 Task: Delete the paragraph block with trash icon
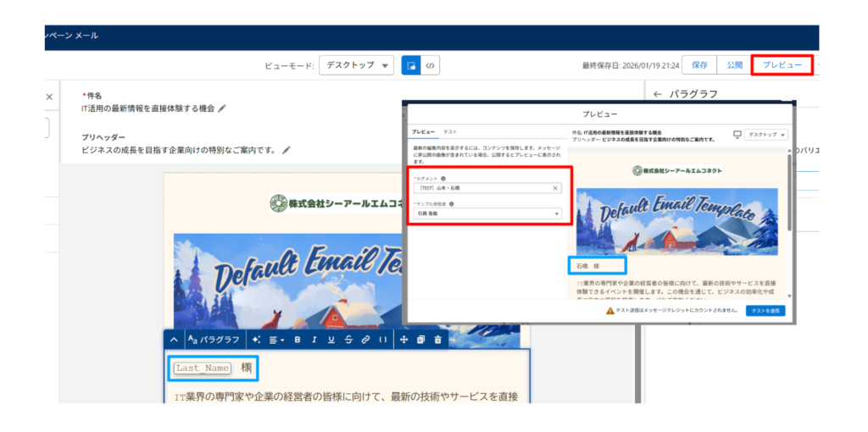pyautogui.click(x=438, y=340)
